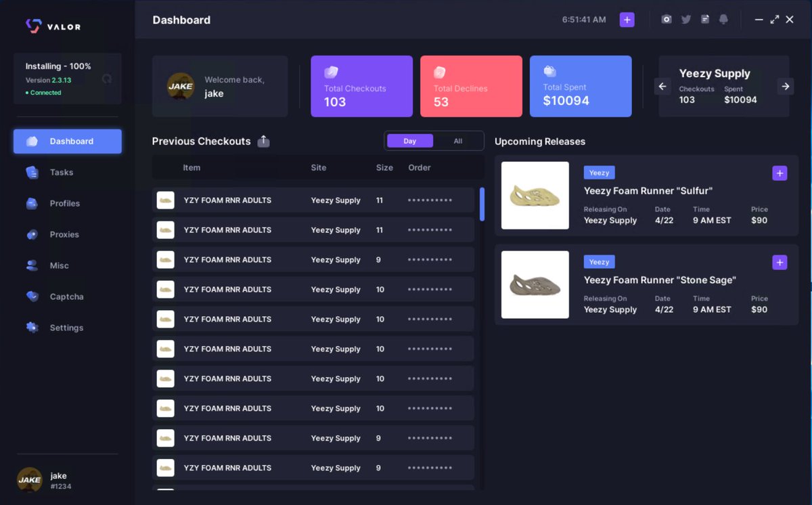812x505 pixels.
Task: Click the Size column header
Action: point(384,168)
